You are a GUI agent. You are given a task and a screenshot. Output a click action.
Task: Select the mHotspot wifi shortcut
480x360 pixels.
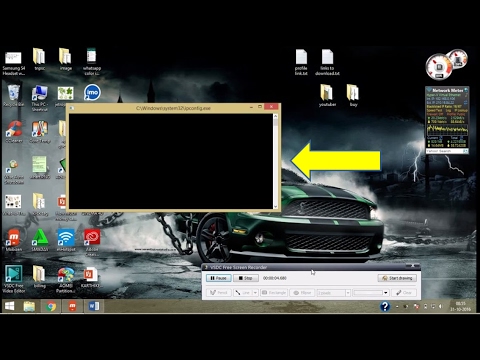[66, 240]
